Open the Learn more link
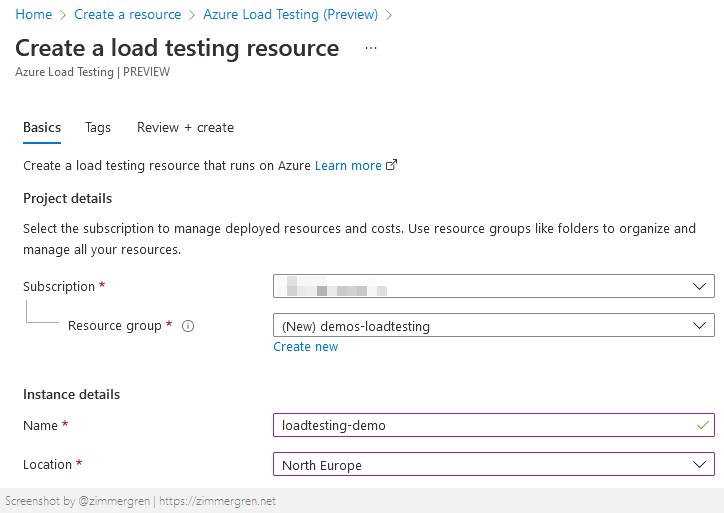 [x=348, y=165]
